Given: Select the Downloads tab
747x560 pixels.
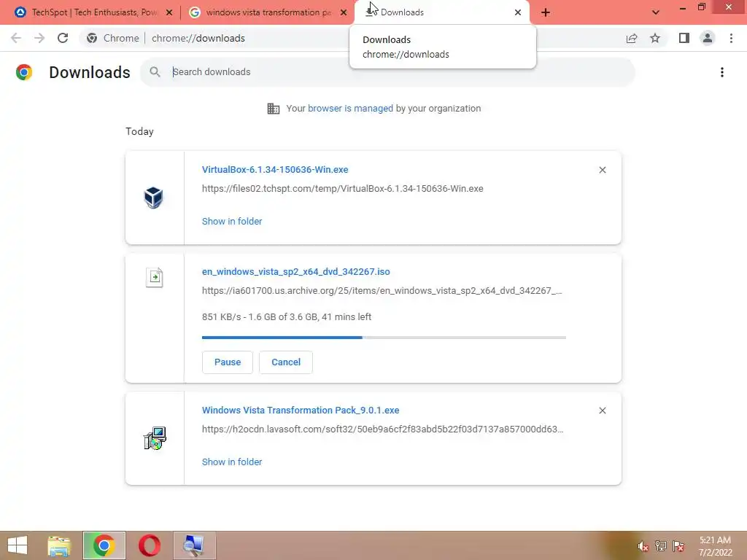Looking at the screenshot, I should click(x=441, y=12).
